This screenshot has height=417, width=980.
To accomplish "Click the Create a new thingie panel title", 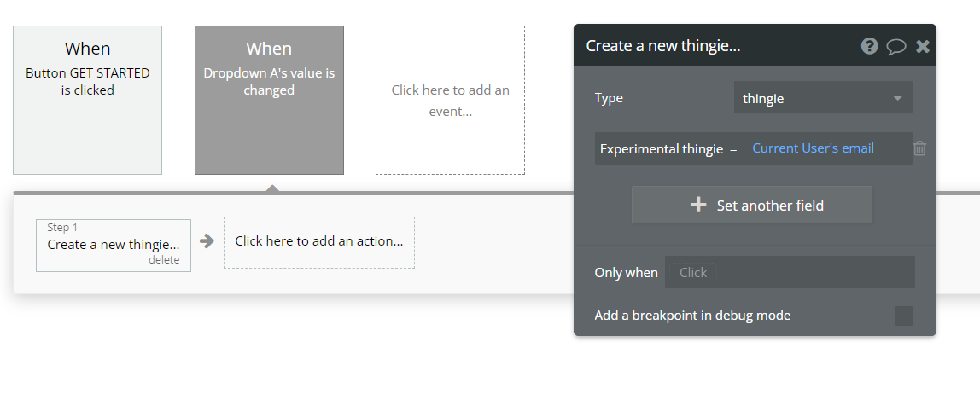I will click(x=662, y=46).
